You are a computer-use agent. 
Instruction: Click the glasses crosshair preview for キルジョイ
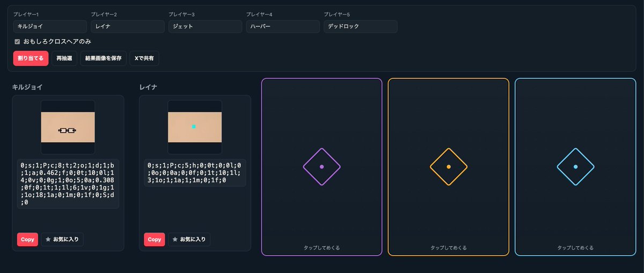coord(68,128)
